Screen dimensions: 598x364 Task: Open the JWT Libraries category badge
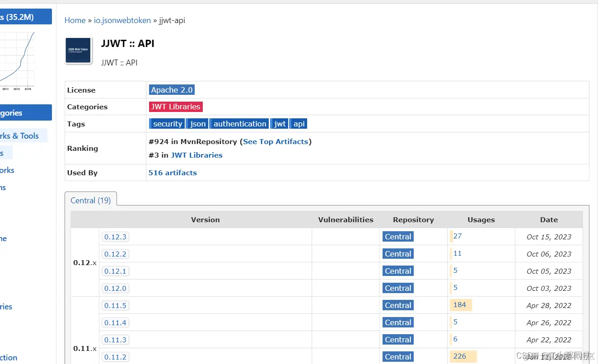[176, 107]
